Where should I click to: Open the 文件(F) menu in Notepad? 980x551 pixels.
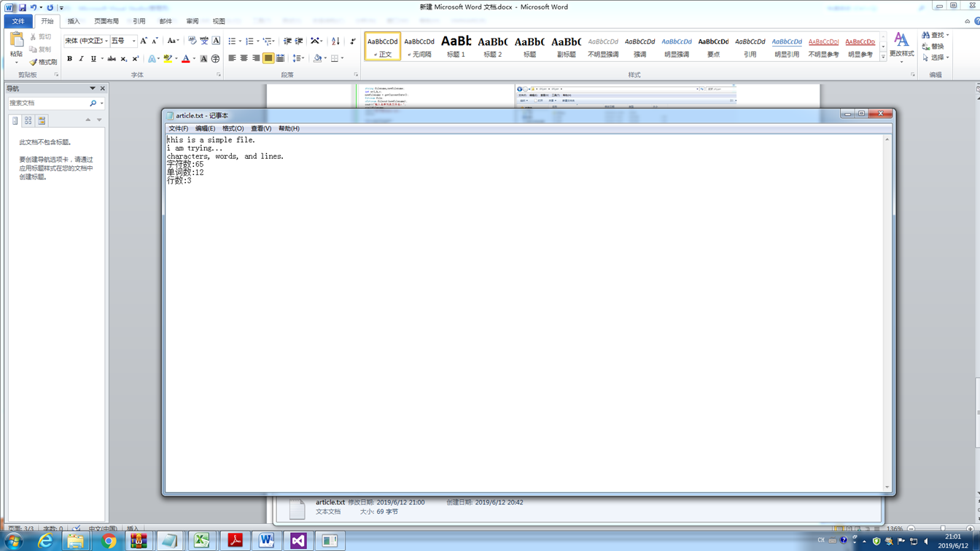pos(179,128)
